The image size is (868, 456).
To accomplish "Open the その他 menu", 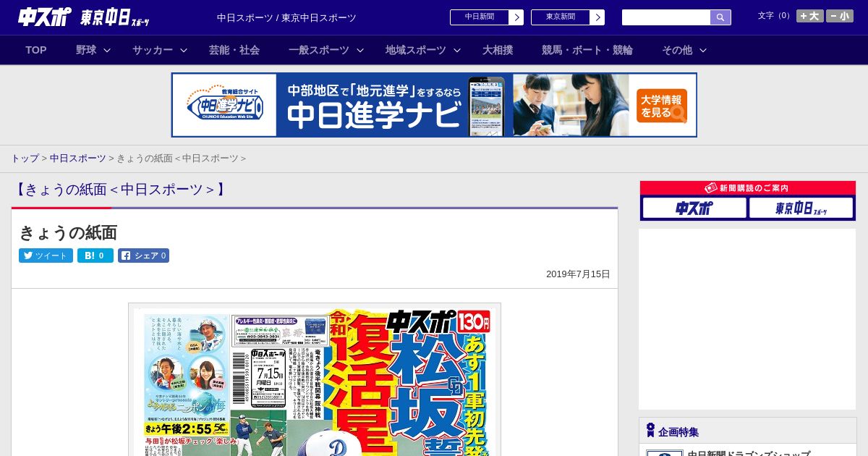I will (x=677, y=50).
